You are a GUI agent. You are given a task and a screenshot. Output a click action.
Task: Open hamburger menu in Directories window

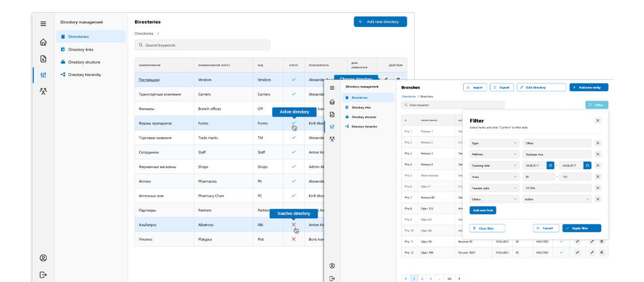[x=43, y=24]
